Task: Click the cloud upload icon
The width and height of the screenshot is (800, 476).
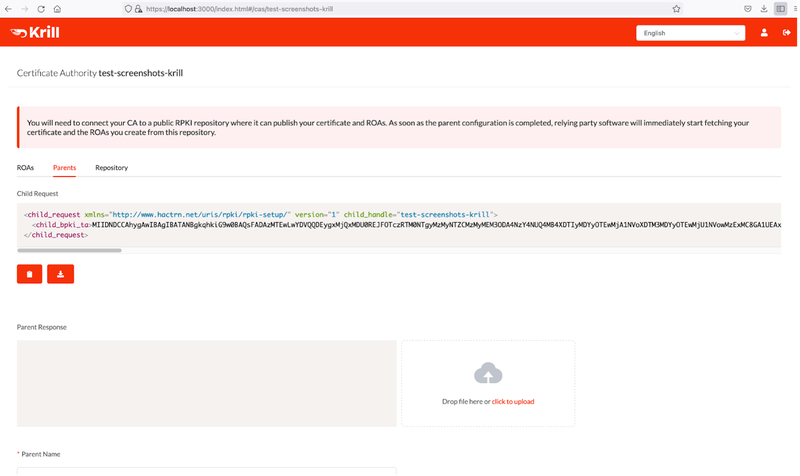Action: [488, 373]
